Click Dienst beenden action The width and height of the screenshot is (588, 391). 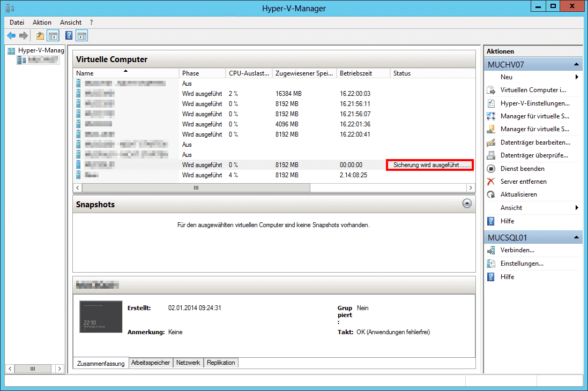523,169
